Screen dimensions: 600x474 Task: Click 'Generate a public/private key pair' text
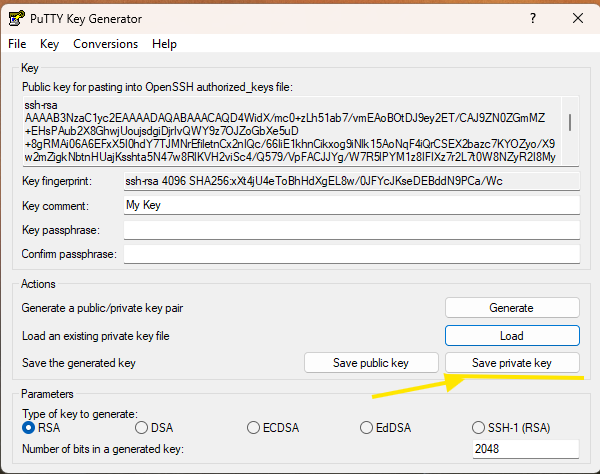tap(102, 308)
